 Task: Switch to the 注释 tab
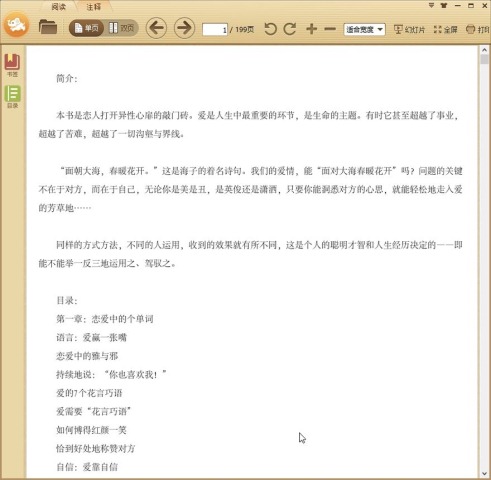93,7
